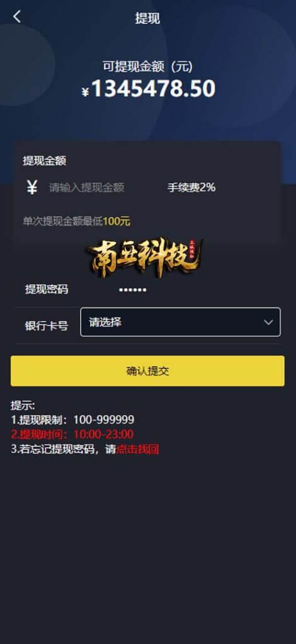296x644 pixels.
Task: Click the small yen sign before 1345478.50
Action: (x=85, y=92)
